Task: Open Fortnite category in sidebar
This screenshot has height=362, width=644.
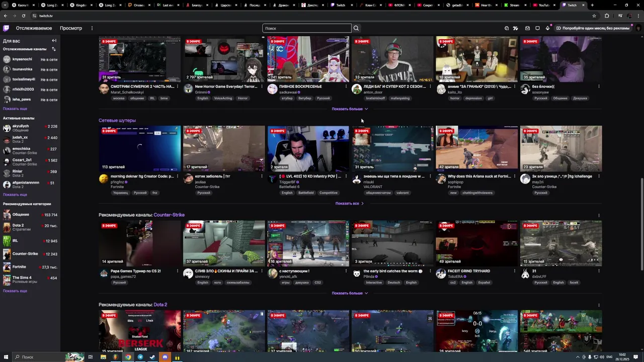Action: [30, 267]
